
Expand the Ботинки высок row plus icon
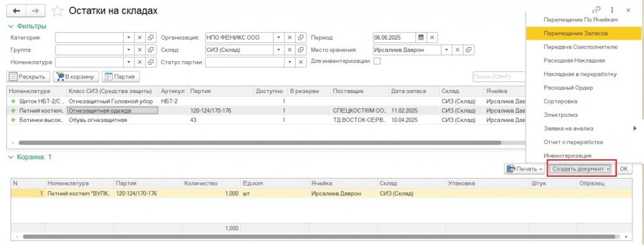13,120
